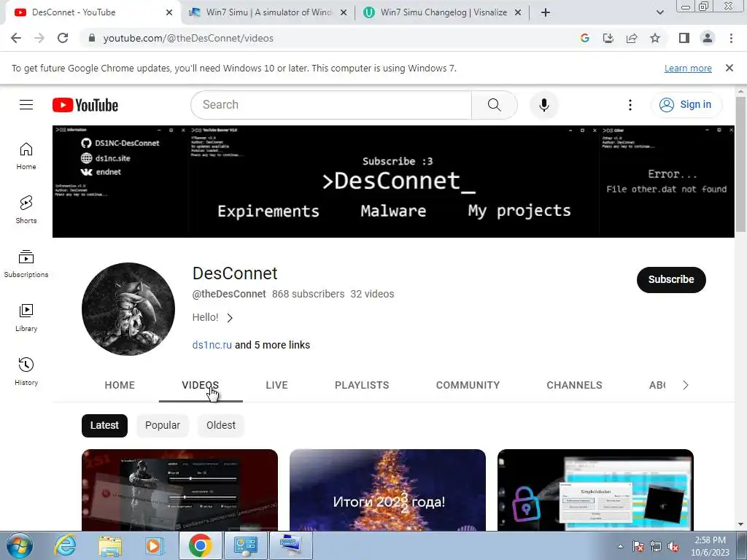Click the share page icon

coord(632,38)
